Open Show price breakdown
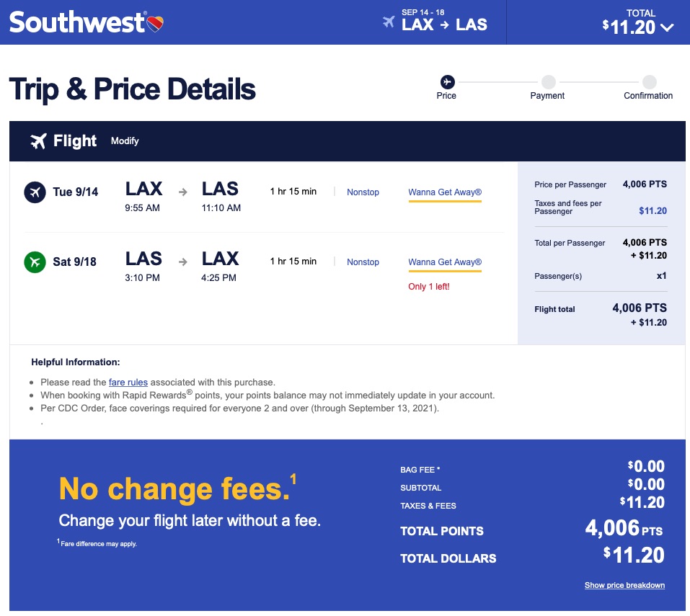 click(624, 585)
